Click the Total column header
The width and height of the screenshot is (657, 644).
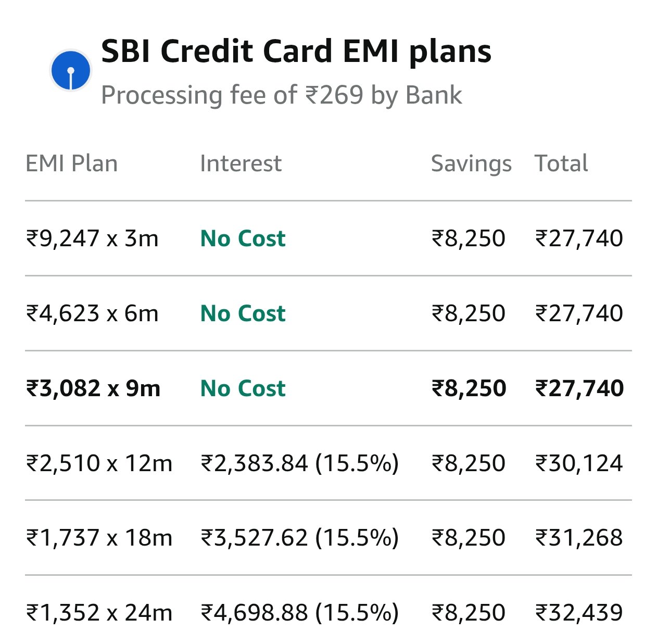(x=561, y=163)
